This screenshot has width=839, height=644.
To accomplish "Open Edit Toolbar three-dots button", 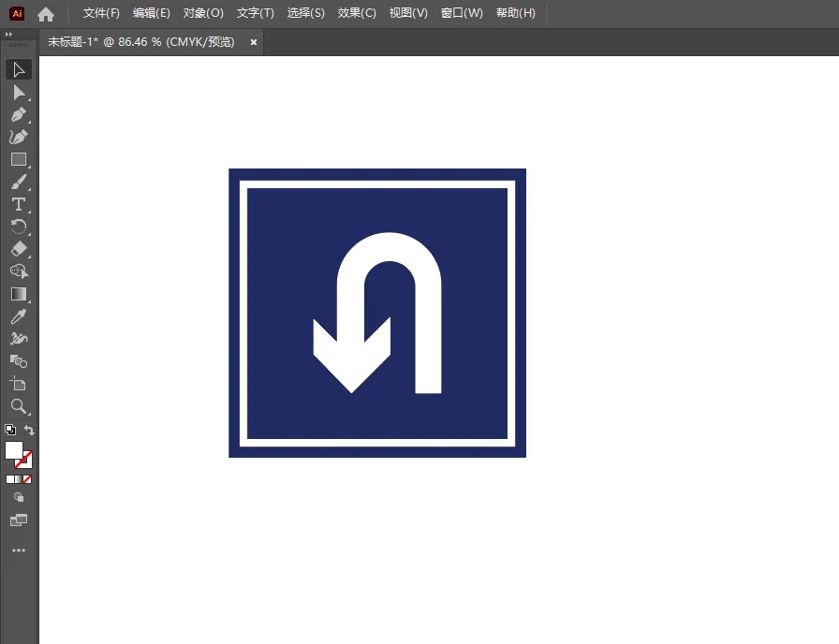I will click(x=19, y=550).
